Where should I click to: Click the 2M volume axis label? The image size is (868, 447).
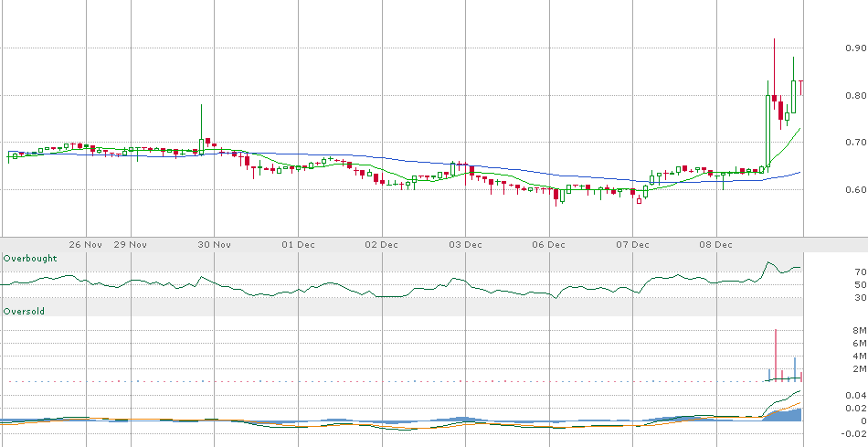coord(860,369)
